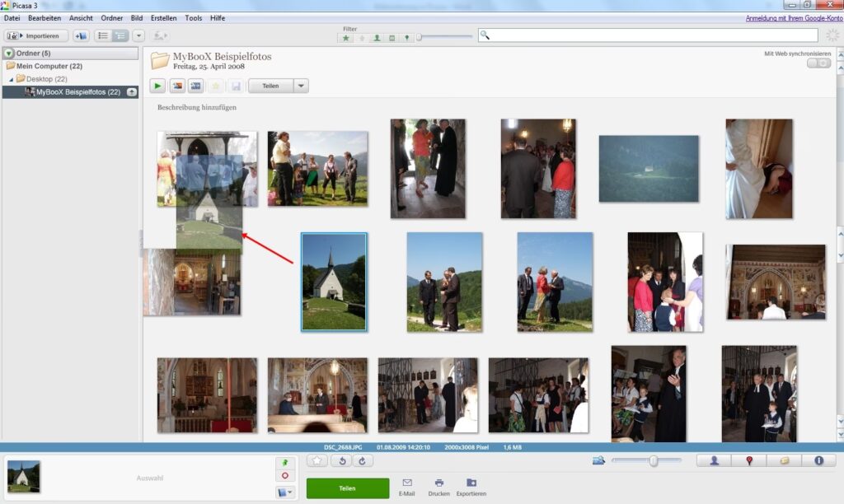Click the movie presentation creation icon

pyautogui.click(x=196, y=86)
